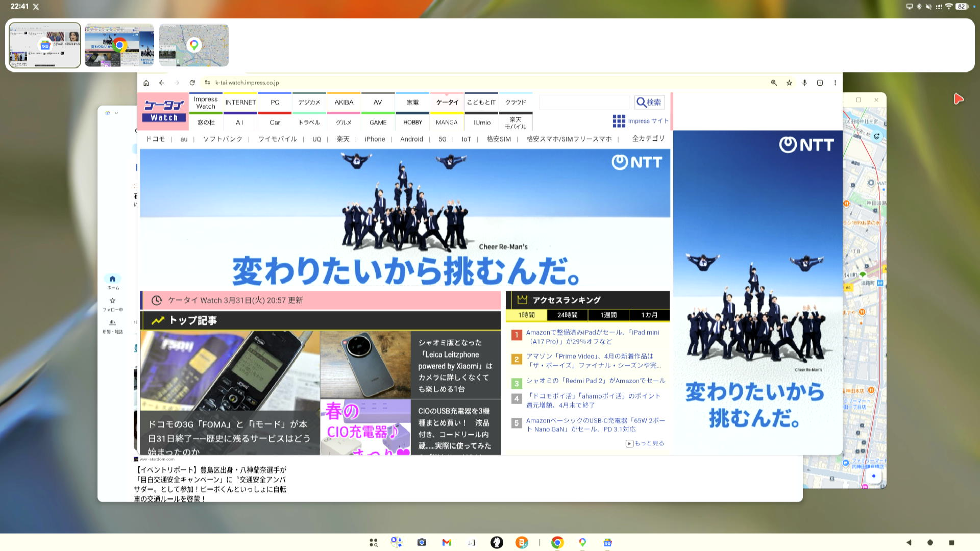The image size is (980, 551).
Task: Activate Chrome voice search microphone
Action: (x=804, y=83)
